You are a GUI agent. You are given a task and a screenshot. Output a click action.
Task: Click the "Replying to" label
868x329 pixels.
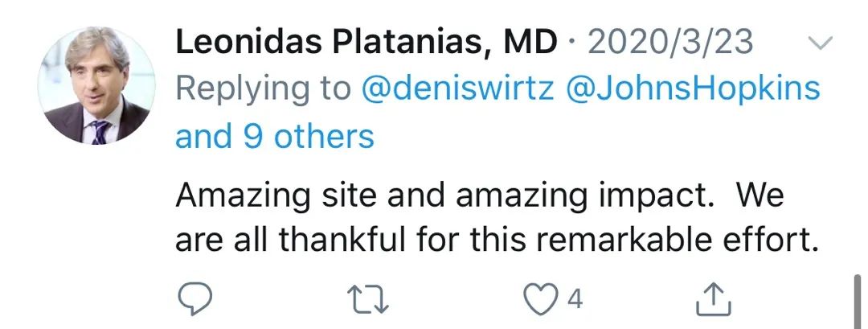point(263,88)
